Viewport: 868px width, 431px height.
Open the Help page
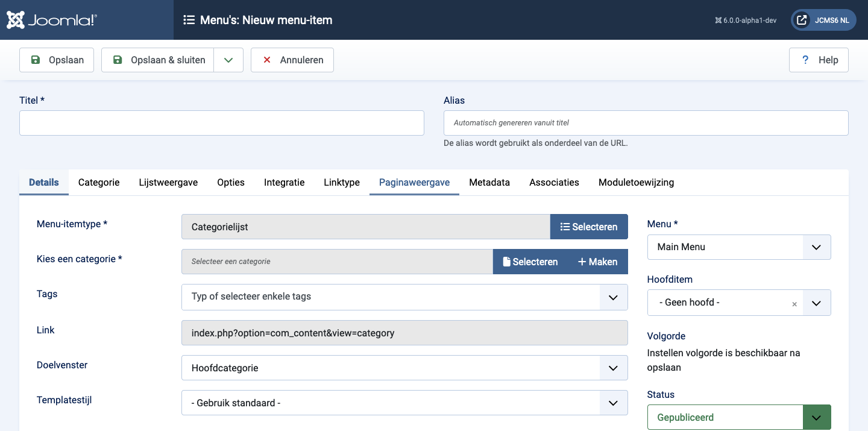[819, 60]
